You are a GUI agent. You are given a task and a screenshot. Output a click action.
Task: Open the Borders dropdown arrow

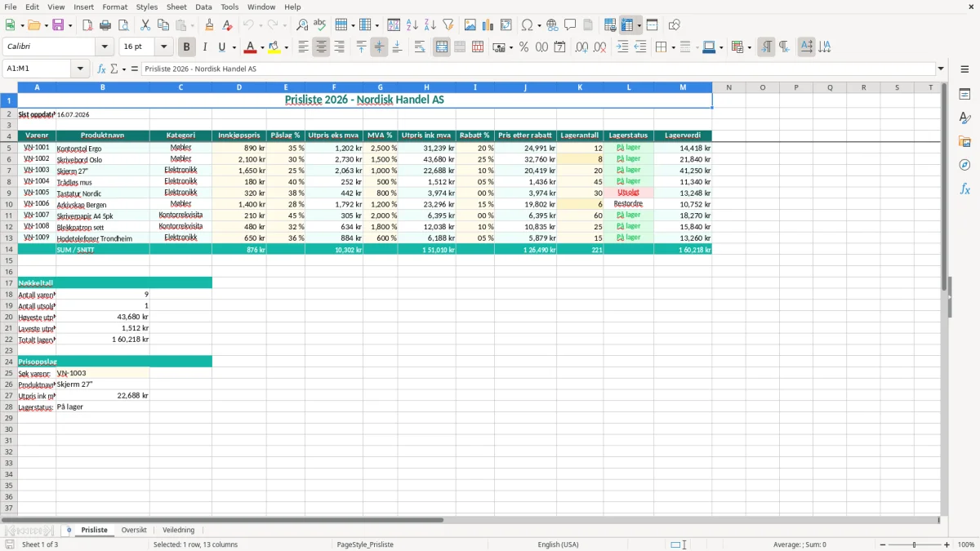click(673, 47)
